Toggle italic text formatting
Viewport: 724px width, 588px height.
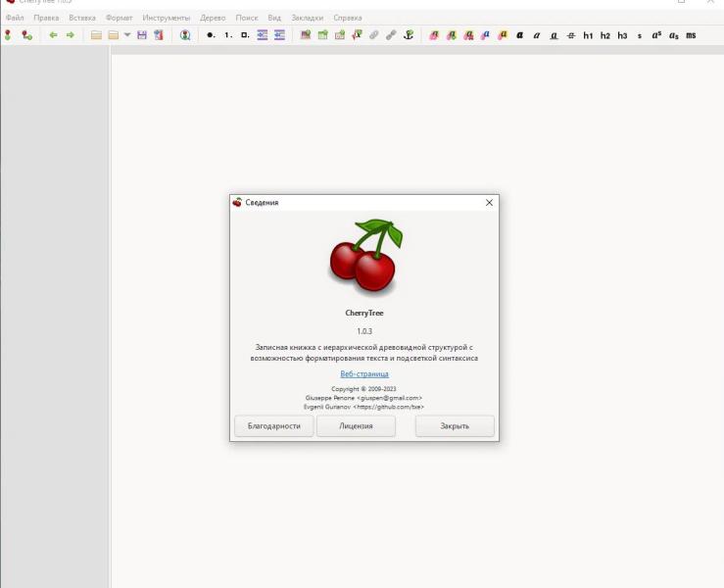pyautogui.click(x=537, y=35)
